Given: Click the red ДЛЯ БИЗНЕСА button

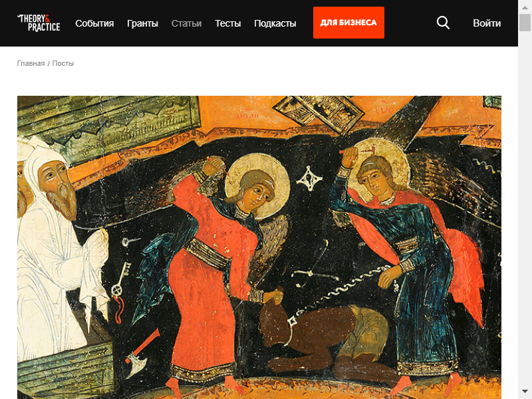Looking at the screenshot, I should pyautogui.click(x=348, y=23).
